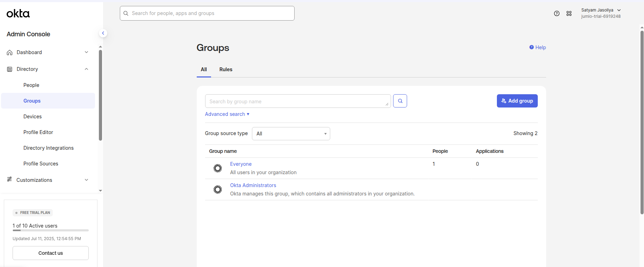The image size is (644, 267).
Task: Select People in the Directory menu
Action: [31, 85]
